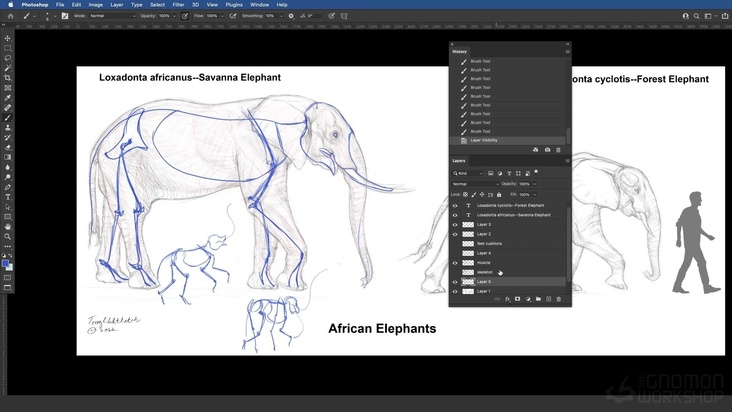This screenshot has width=732, height=412.
Task: Hide the Layer 5 layer
Action: [455, 282]
